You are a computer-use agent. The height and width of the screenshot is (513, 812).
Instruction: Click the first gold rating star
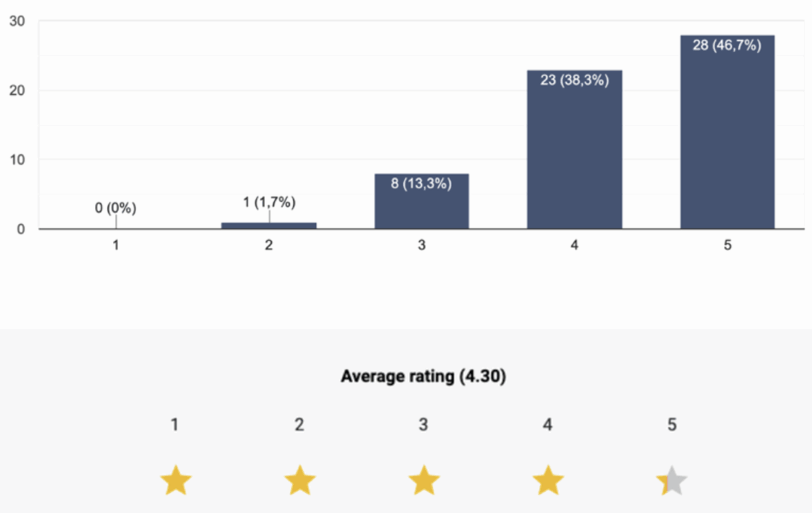pos(176,481)
